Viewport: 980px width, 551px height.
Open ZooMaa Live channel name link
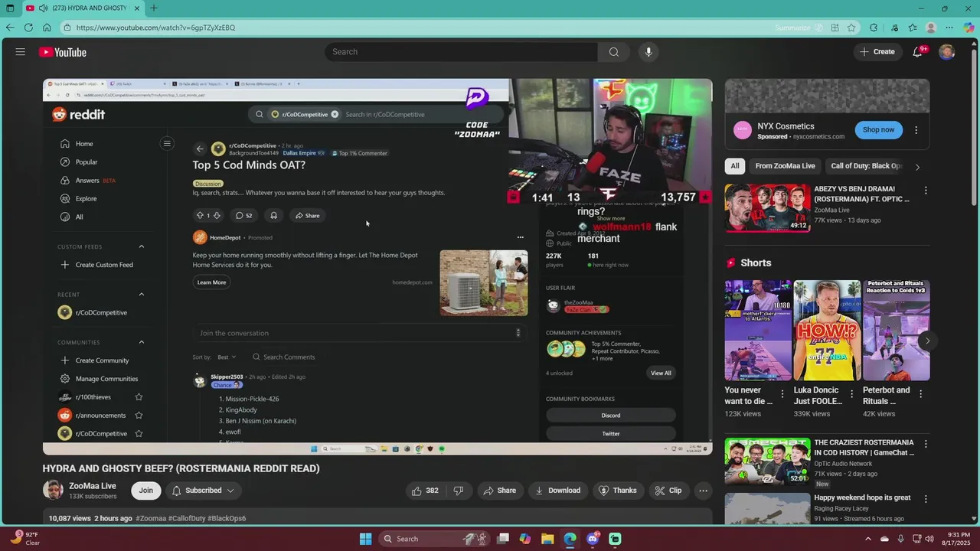point(93,486)
